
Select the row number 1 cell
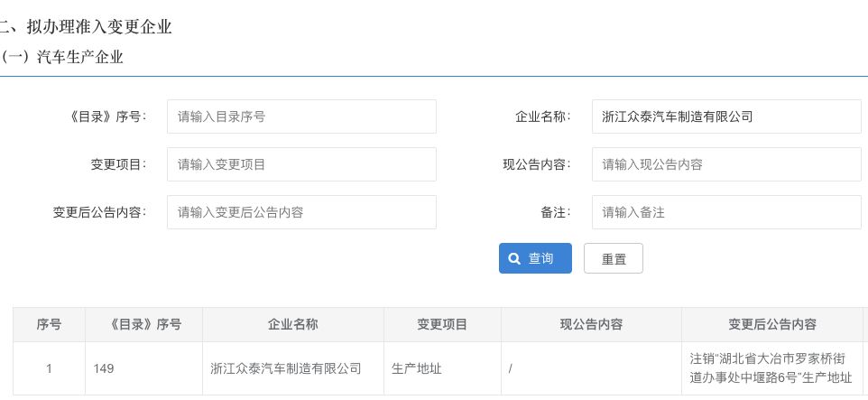coord(50,368)
